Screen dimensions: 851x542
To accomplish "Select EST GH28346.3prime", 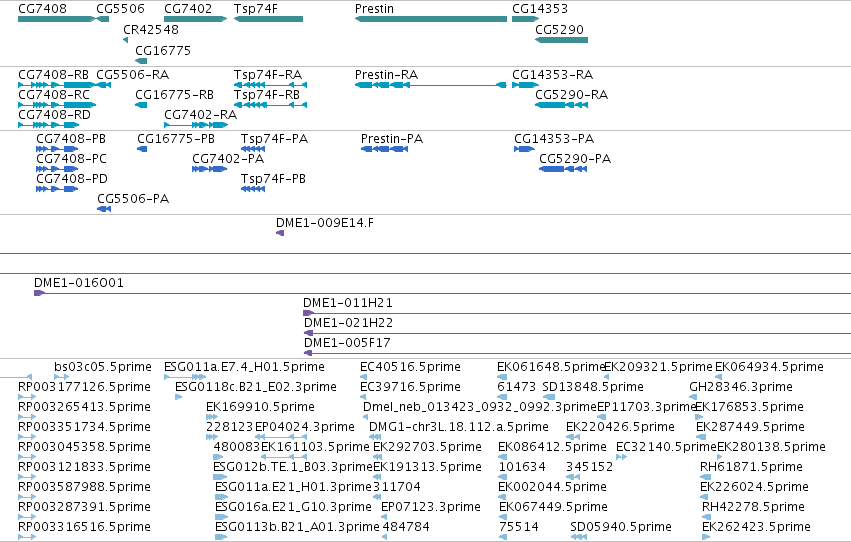I will tap(741, 387).
